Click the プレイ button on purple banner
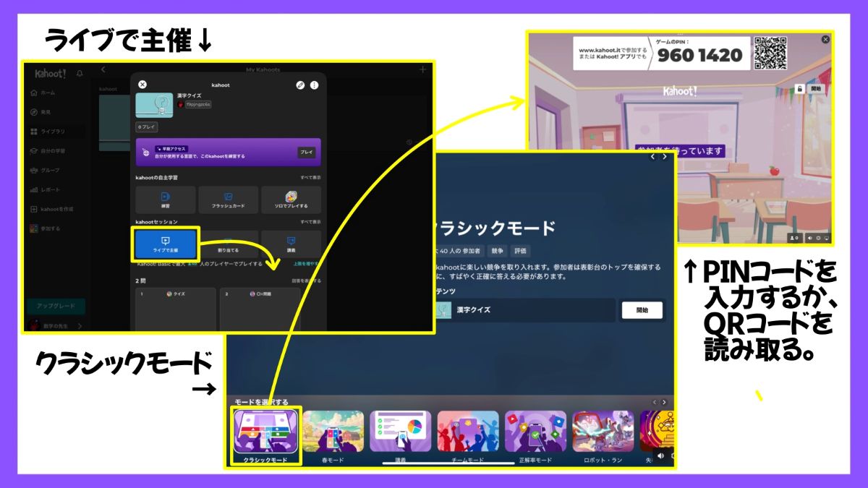The height and width of the screenshot is (488, 868). (x=307, y=153)
